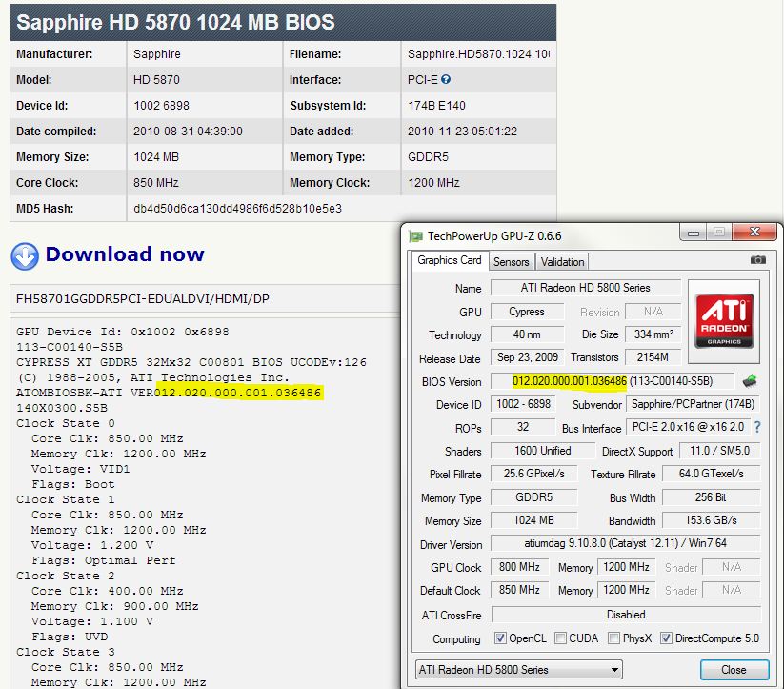The width and height of the screenshot is (784, 689).
Task: Click the Subsystem Id value 174B E140
Action: [x=436, y=105]
